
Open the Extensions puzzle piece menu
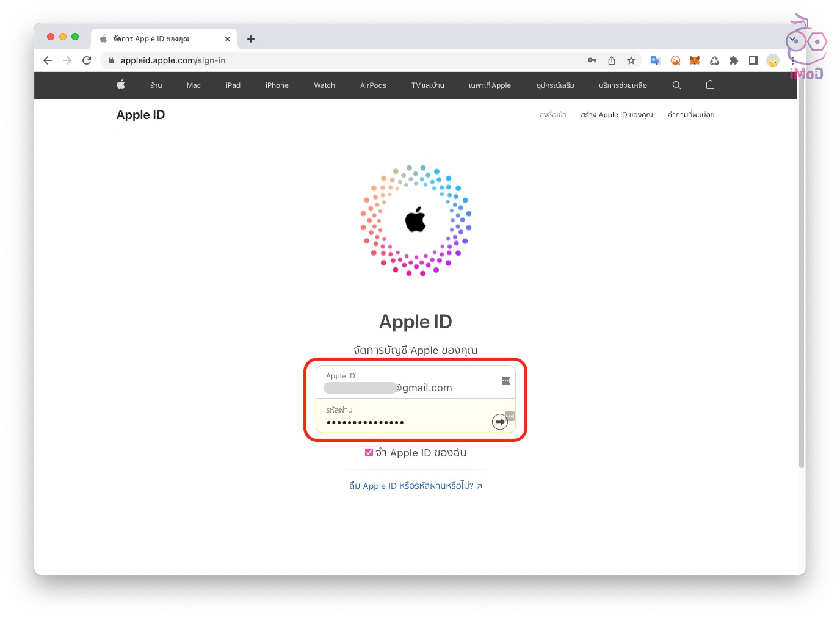point(734,60)
